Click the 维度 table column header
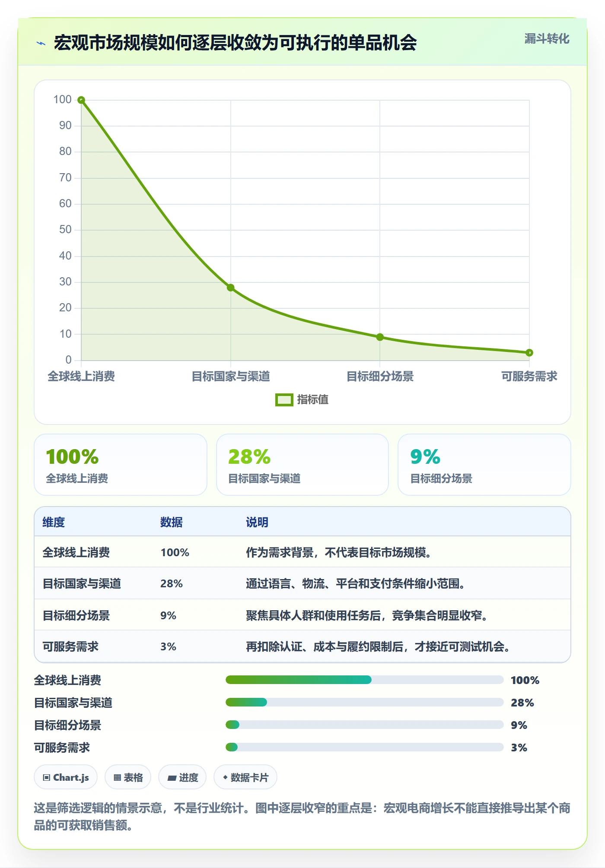Image resolution: width=605 pixels, height=868 pixels. point(54,522)
